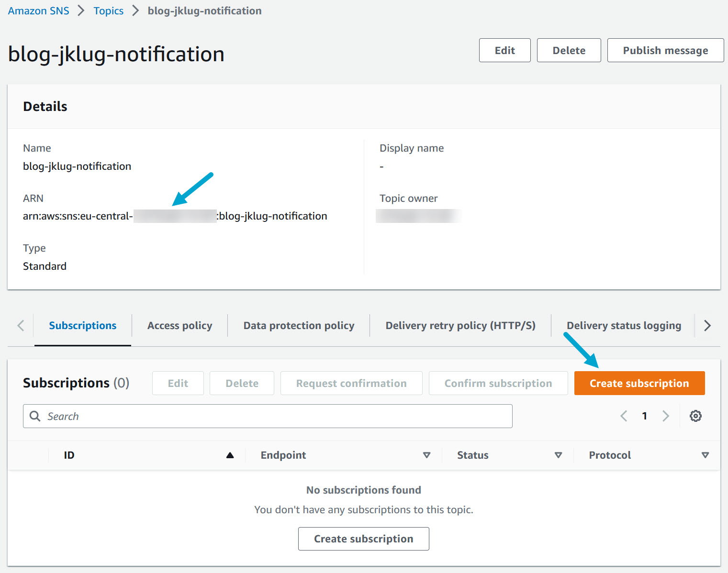Edit the topic using the top Edit button
Image resolution: width=728 pixels, height=573 pixels.
point(504,51)
